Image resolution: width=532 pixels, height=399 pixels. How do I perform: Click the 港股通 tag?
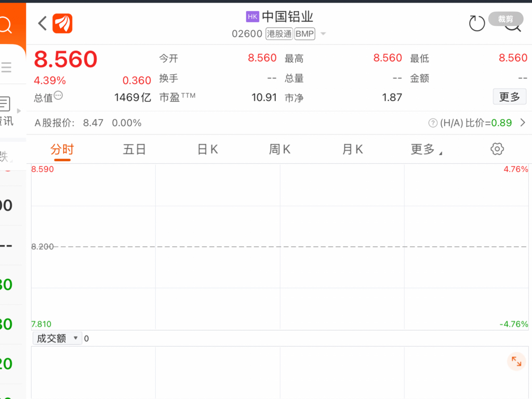279,34
